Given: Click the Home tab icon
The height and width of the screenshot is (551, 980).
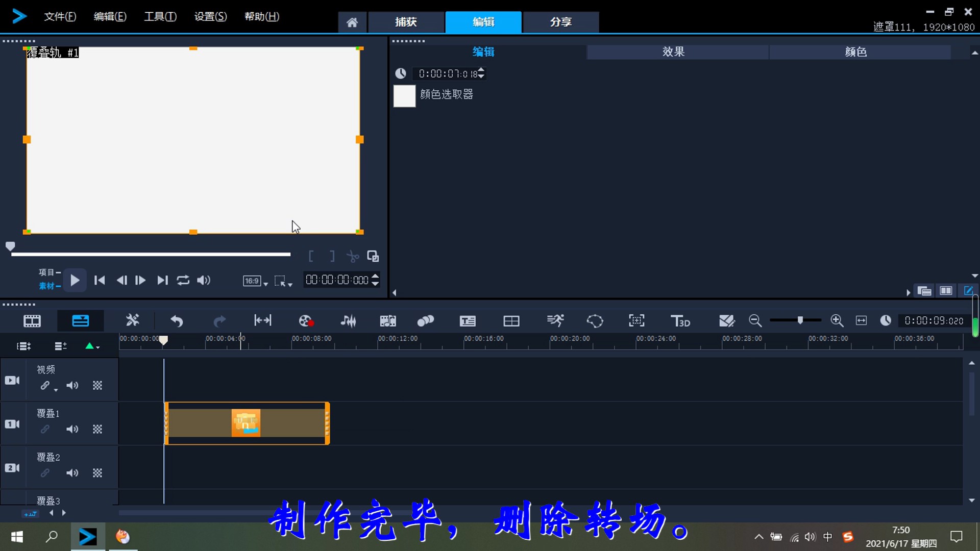Looking at the screenshot, I should (x=352, y=22).
